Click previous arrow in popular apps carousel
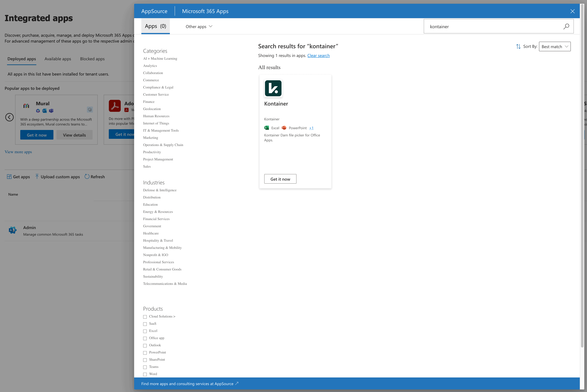The height and width of the screenshot is (392, 587). [9, 117]
